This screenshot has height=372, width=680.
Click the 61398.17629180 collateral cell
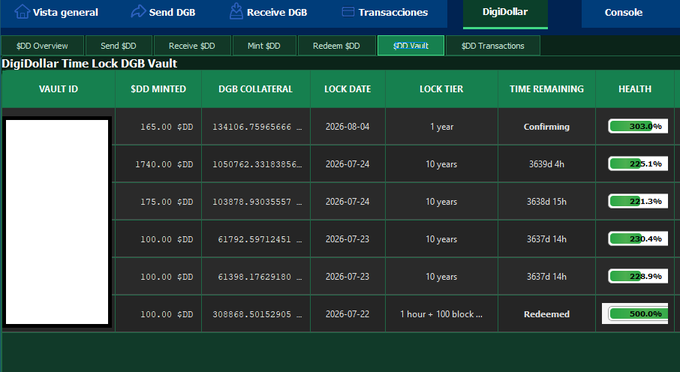[x=256, y=277]
